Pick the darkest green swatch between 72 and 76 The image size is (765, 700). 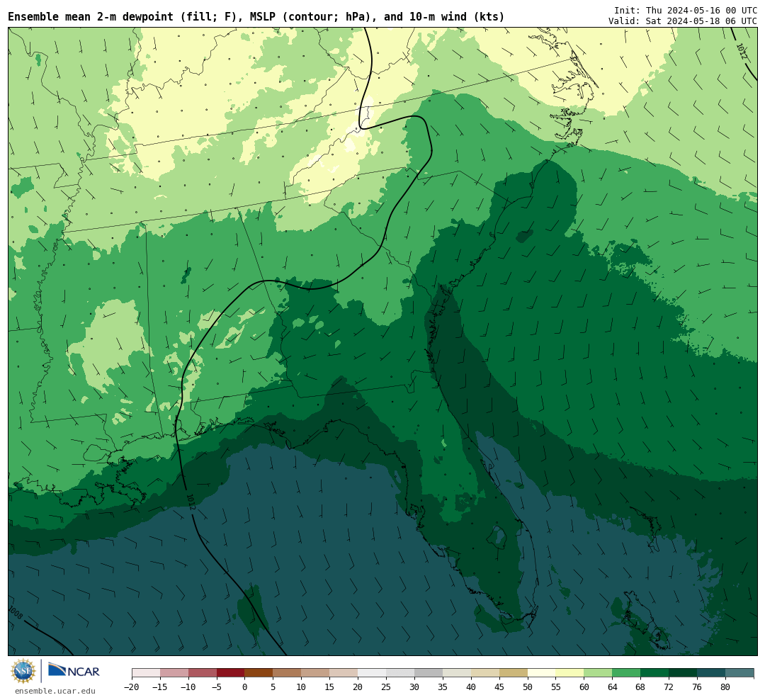pyautogui.click(x=684, y=673)
